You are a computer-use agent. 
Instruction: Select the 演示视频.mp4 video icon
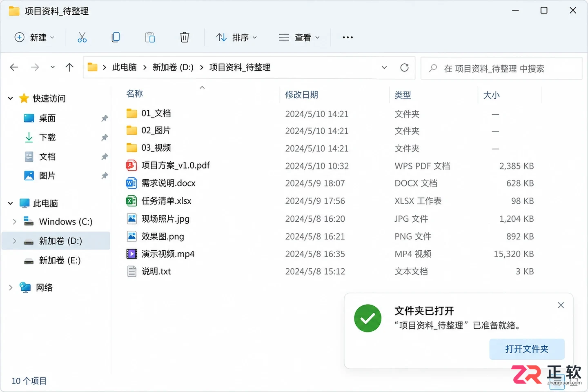[131, 254]
